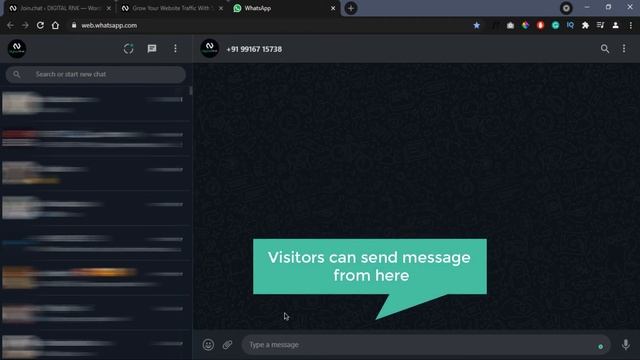Open the extensions puzzle piece menu

[585, 25]
